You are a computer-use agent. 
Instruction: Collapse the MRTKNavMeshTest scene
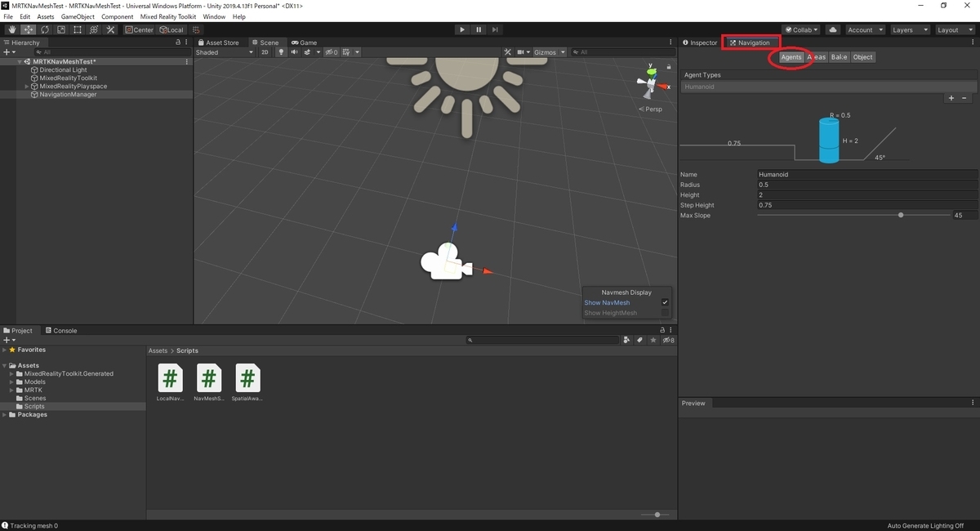20,61
